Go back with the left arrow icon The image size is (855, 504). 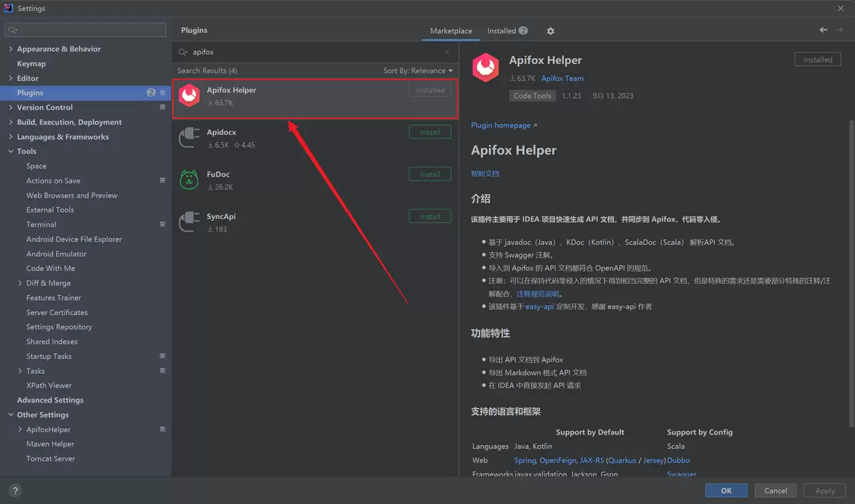[x=823, y=30]
